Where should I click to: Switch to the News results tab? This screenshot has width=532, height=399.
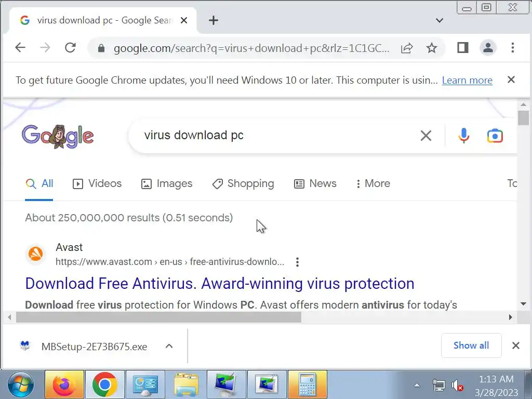click(315, 183)
